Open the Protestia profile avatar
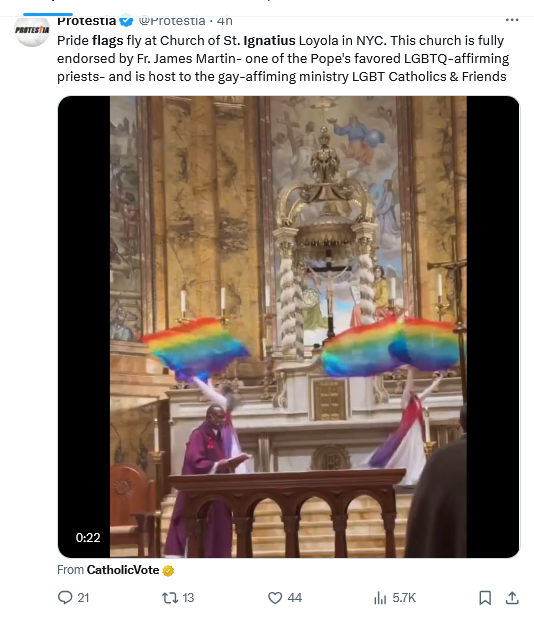This screenshot has height=617, width=534. (x=32, y=31)
